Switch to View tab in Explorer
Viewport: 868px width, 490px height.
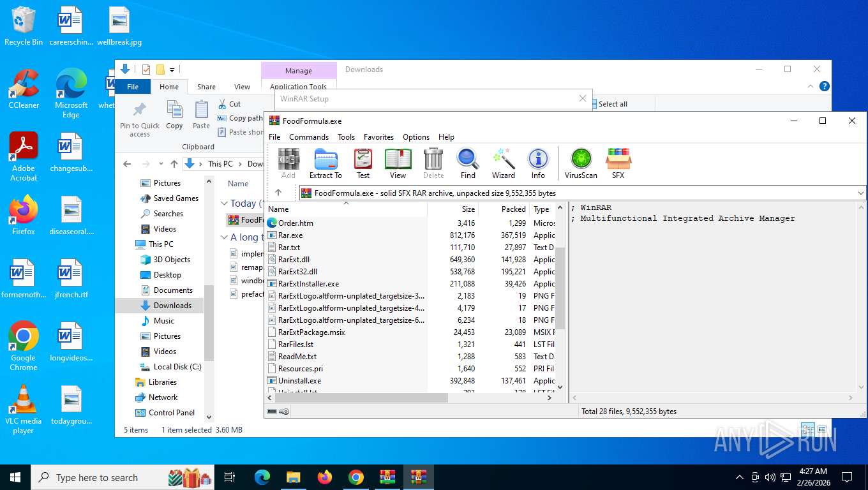click(243, 87)
